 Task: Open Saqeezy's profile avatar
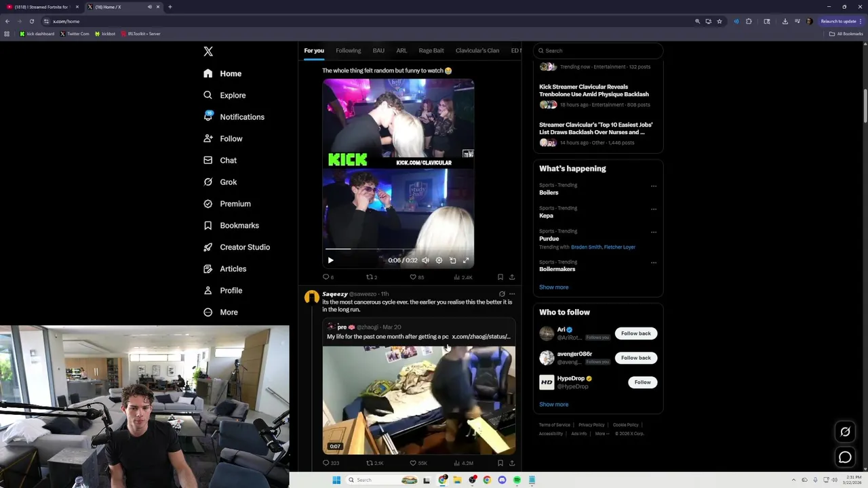click(312, 297)
